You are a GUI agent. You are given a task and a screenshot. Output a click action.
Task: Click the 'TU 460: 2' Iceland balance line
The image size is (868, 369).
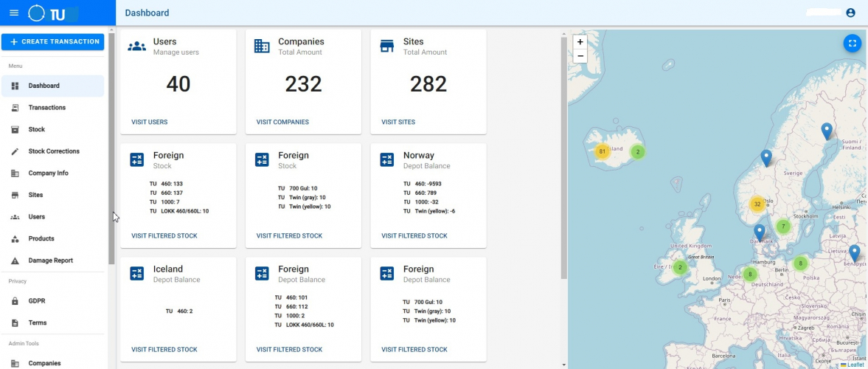coord(178,311)
